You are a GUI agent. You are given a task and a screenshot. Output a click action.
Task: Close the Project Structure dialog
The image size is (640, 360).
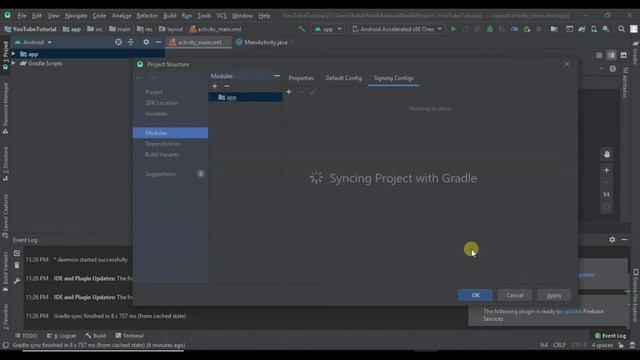[x=567, y=64]
